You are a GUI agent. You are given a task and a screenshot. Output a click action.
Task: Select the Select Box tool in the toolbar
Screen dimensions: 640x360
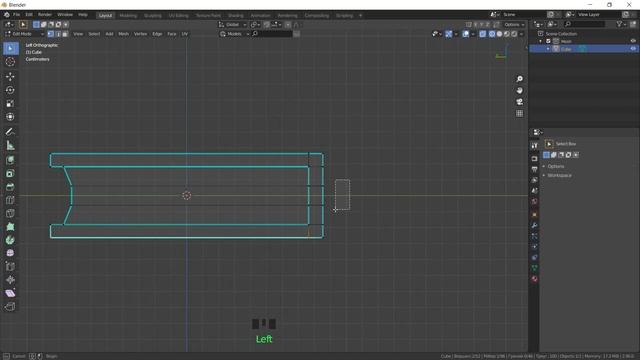pyautogui.click(x=11, y=48)
